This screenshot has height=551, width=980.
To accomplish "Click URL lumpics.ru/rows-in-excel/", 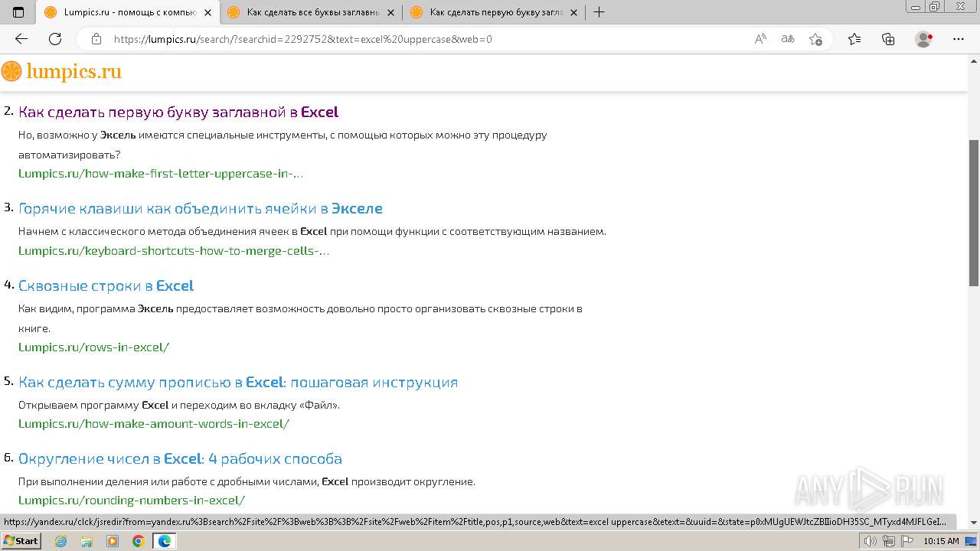I will pyautogui.click(x=94, y=347).
